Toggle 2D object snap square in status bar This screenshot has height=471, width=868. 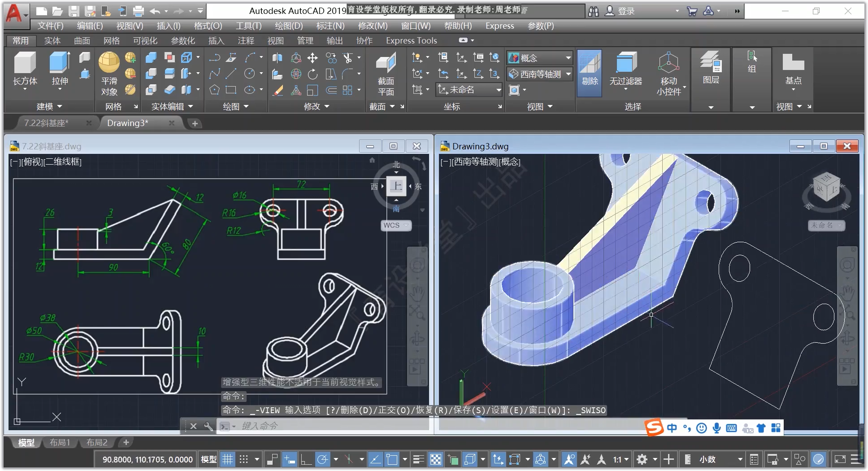(392, 459)
